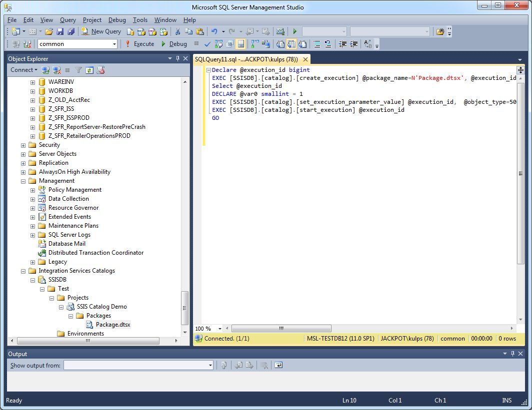Click the Increase Indent icon
The image size is (532, 410).
click(354, 44)
